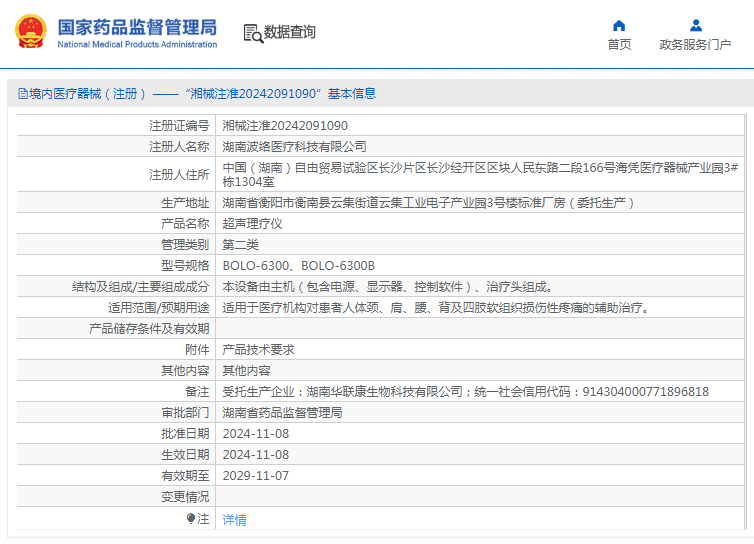The width and height of the screenshot is (754, 544).
Task: Click the 产品名称 label
Action: click(x=185, y=224)
